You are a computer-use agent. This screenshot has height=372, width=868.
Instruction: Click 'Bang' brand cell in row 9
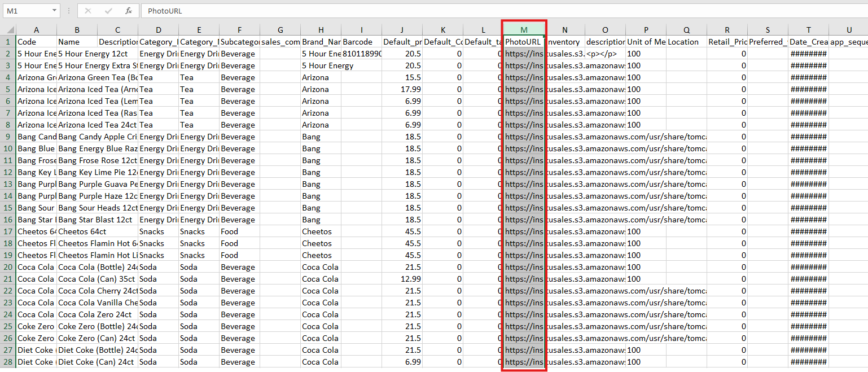tap(321, 137)
